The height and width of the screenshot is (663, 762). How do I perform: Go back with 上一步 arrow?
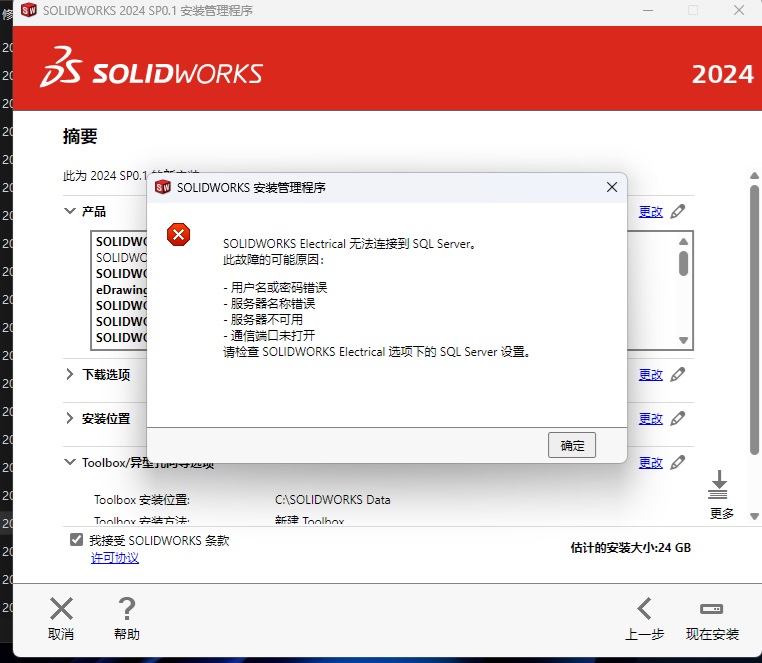coord(644,609)
